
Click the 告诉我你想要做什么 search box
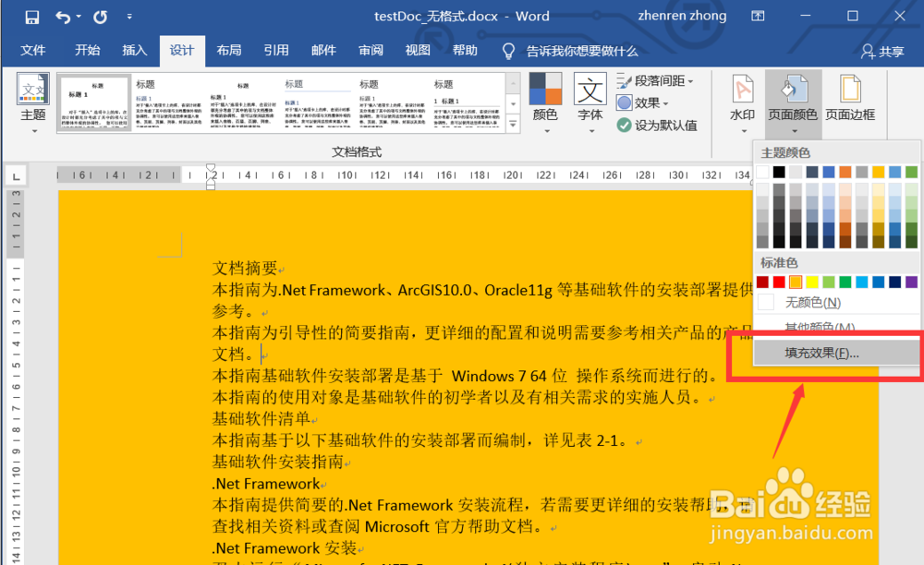point(570,51)
